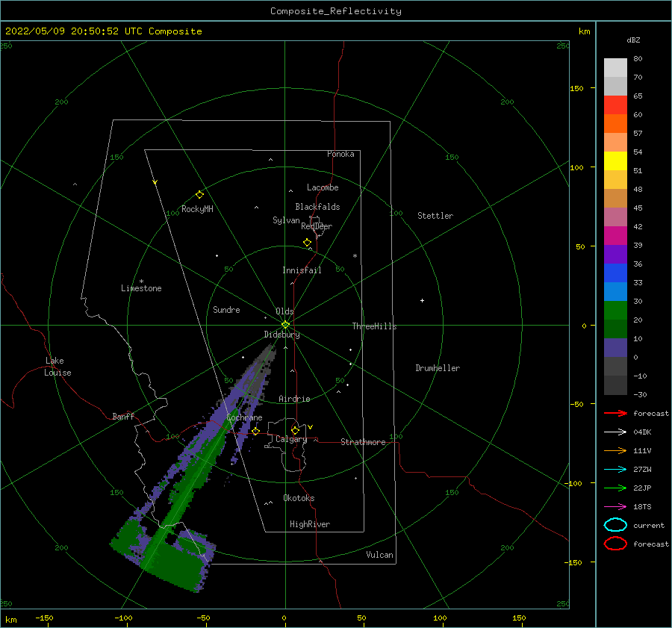Click the yellow diamond inside Calgary boundary
The height and width of the screenshot is (628, 672).
[x=295, y=430]
